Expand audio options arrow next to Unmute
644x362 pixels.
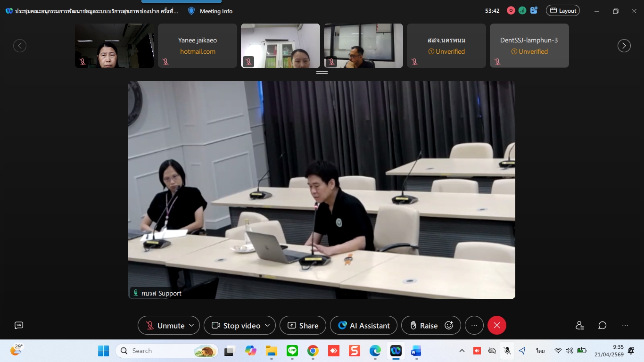tap(191, 325)
